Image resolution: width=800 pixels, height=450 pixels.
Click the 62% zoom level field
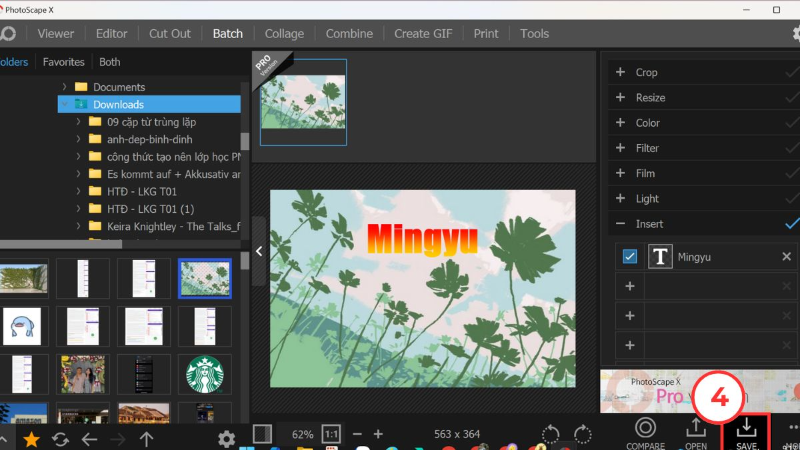[x=303, y=434]
